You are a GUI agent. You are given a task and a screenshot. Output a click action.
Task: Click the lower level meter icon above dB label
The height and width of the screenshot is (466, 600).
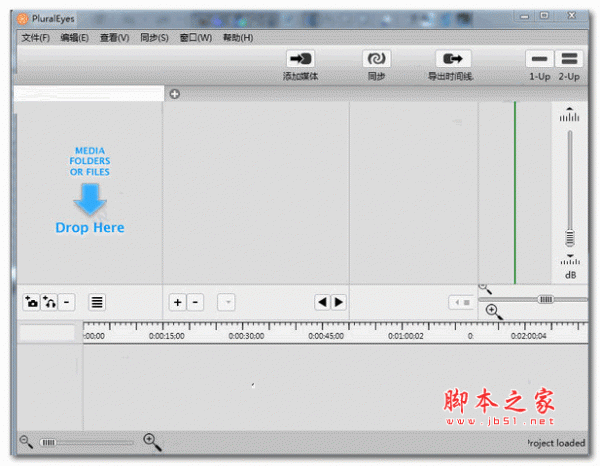[x=570, y=260]
